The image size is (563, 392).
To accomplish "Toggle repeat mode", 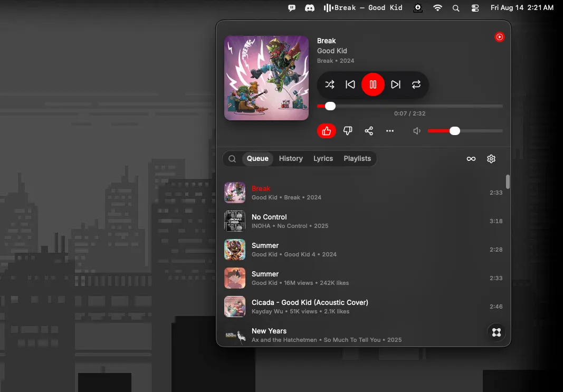I will (x=416, y=84).
